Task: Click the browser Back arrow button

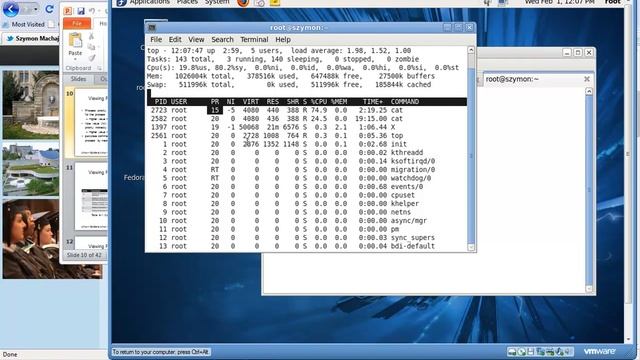Action: 10,9
